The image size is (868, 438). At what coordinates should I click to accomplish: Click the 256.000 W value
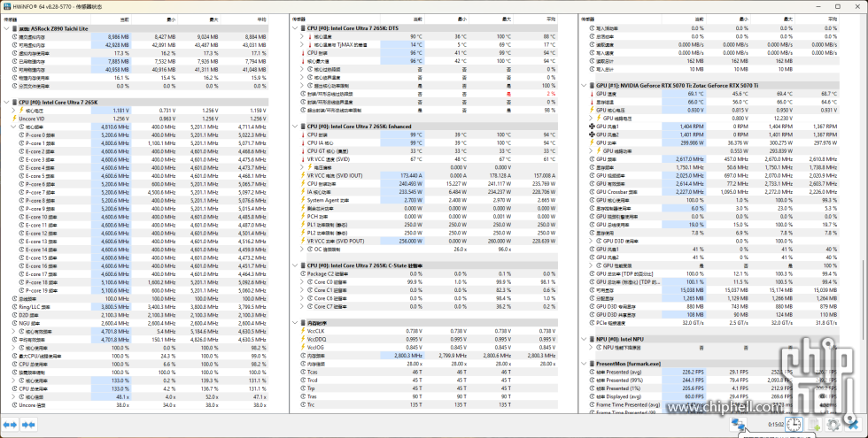pos(411,241)
